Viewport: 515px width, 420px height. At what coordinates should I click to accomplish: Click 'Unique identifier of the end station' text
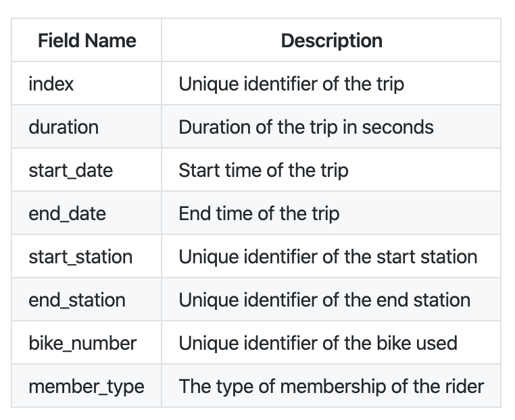click(x=324, y=300)
